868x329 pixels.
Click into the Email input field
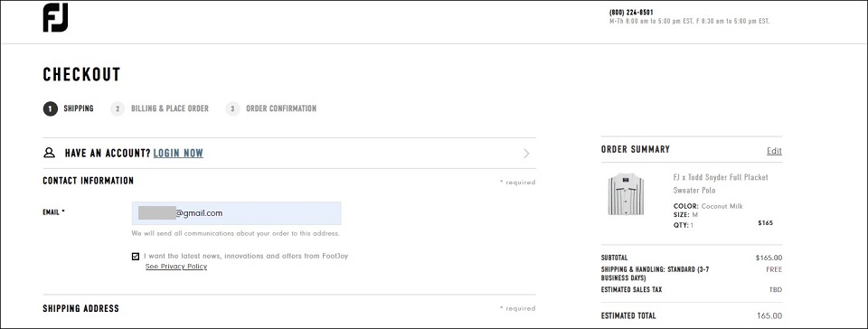pyautogui.click(x=236, y=213)
